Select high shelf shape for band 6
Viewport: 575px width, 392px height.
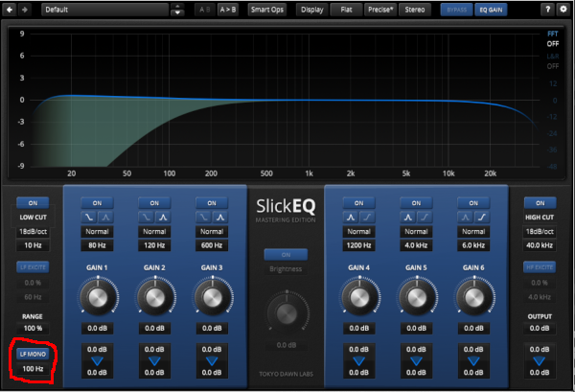point(482,218)
